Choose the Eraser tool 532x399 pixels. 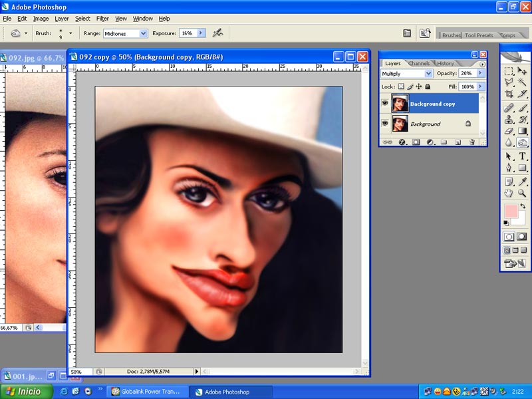[509, 131]
